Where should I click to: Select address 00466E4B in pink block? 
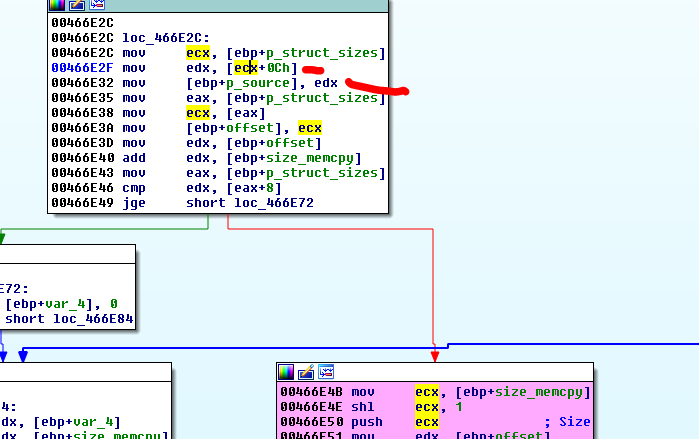(311, 392)
